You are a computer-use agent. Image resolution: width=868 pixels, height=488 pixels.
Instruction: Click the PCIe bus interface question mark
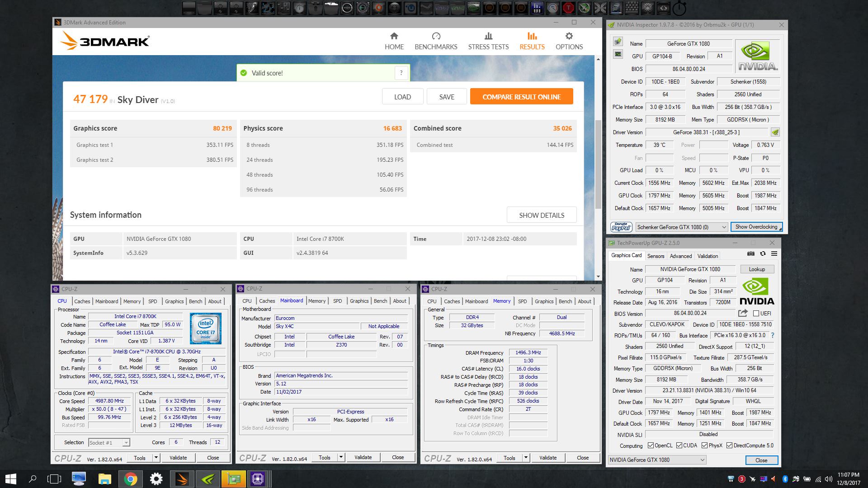pyautogui.click(x=773, y=335)
